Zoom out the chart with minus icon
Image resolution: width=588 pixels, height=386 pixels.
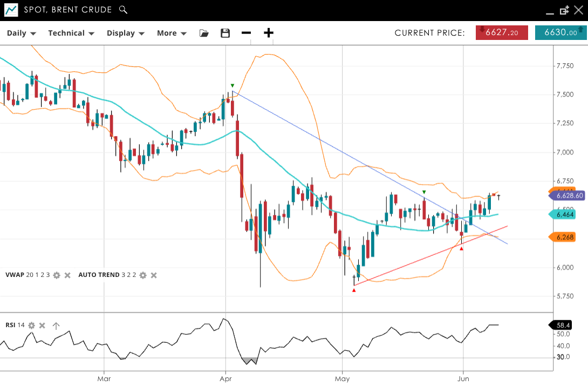247,33
